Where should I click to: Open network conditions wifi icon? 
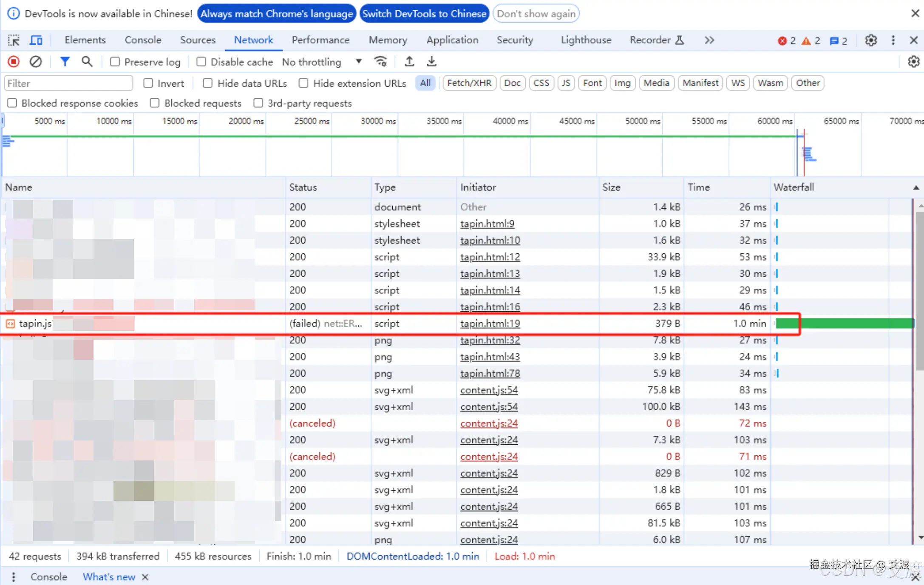[x=380, y=62]
